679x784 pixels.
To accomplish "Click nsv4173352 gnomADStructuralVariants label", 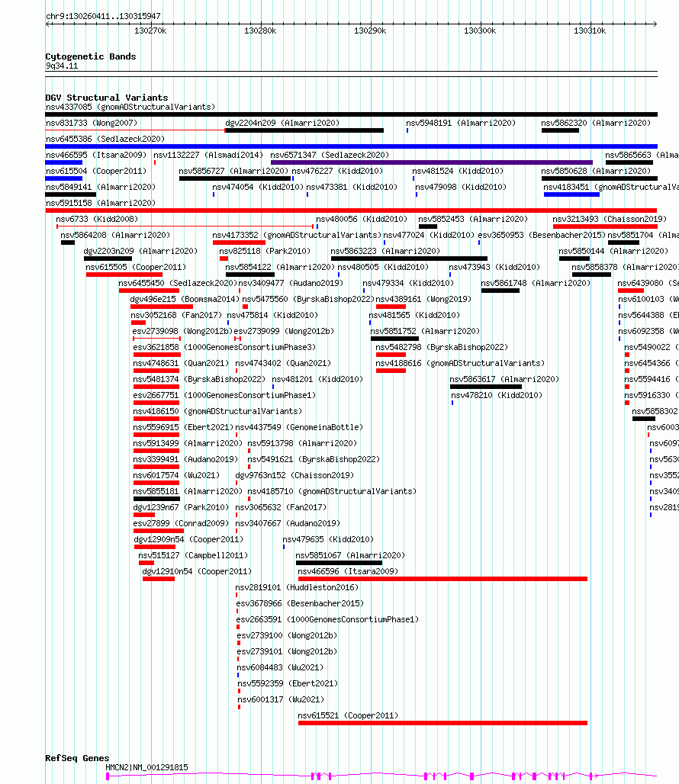I will pos(297,235).
